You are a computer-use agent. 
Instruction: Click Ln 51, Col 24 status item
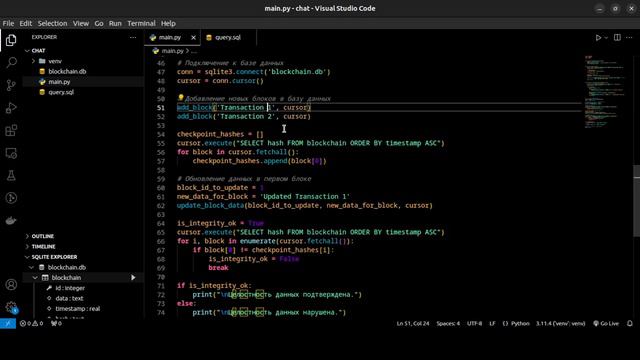click(413, 324)
